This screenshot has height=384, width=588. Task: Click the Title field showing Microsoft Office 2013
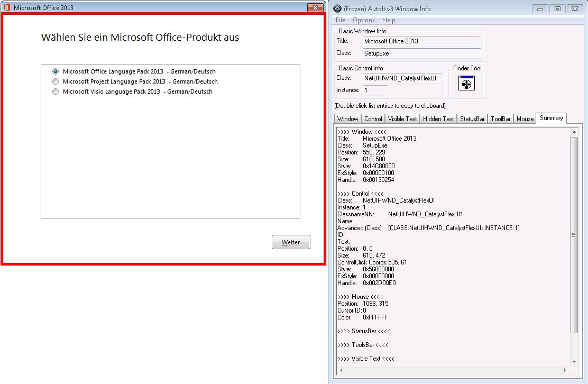click(422, 41)
